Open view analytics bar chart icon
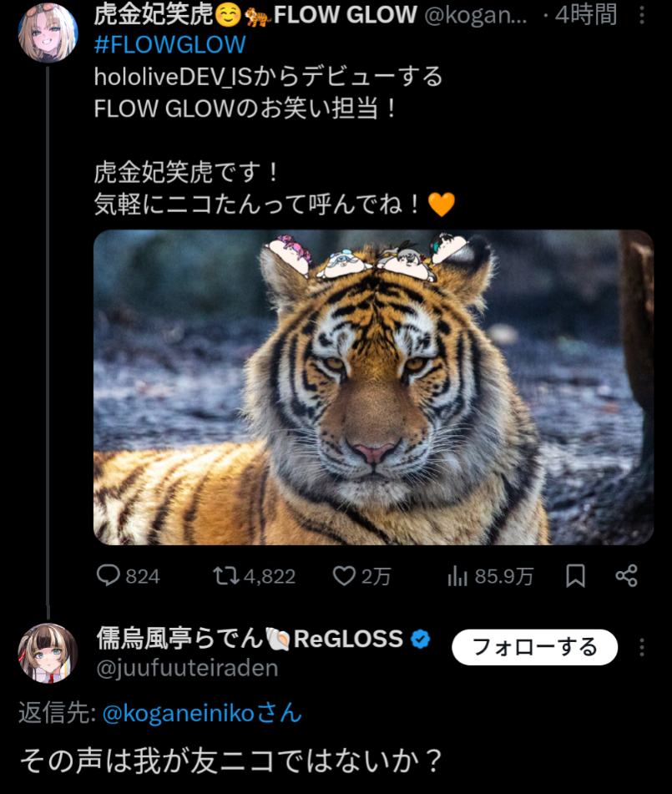The image size is (672, 794). (x=457, y=575)
